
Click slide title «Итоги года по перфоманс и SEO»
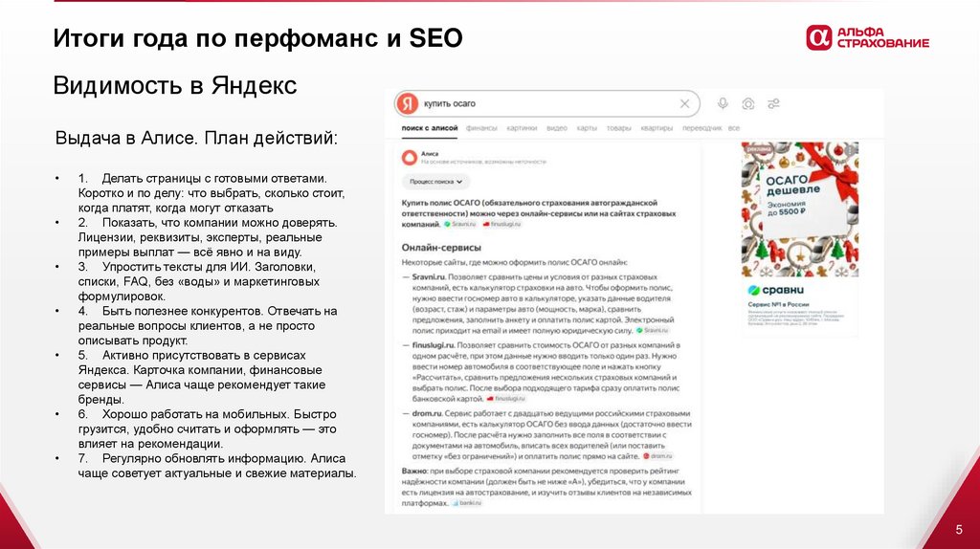257,38
